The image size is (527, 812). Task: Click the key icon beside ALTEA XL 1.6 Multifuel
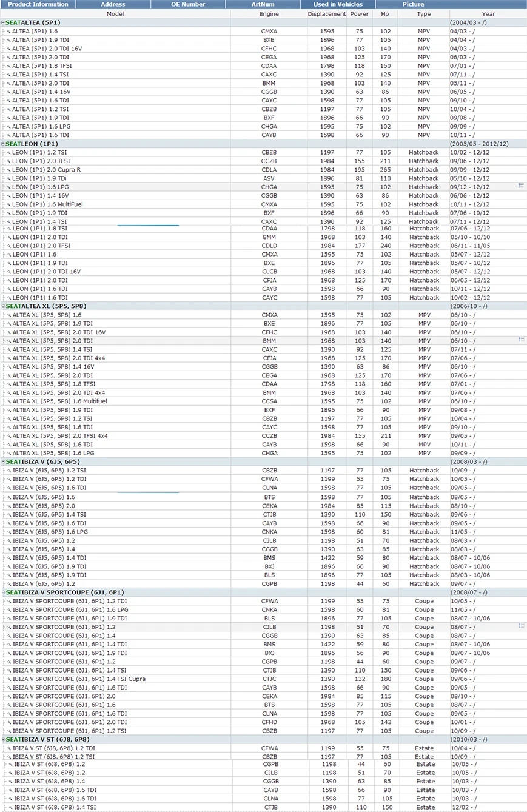click(x=9, y=401)
